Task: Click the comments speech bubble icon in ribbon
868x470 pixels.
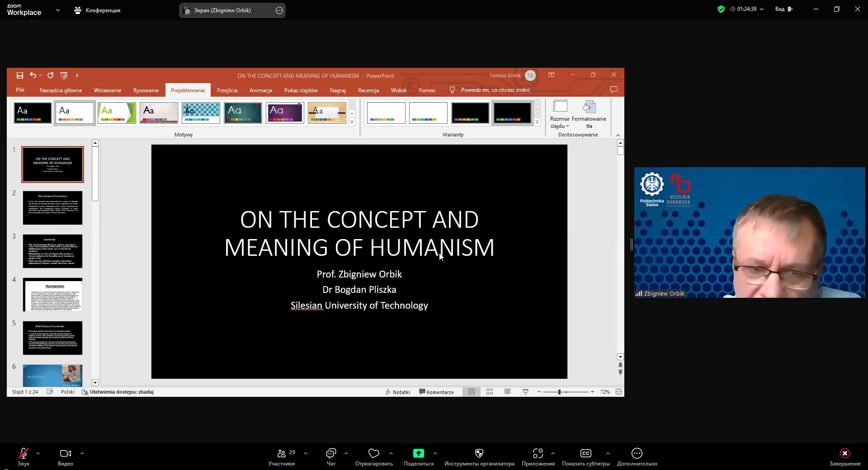Action: (x=613, y=89)
